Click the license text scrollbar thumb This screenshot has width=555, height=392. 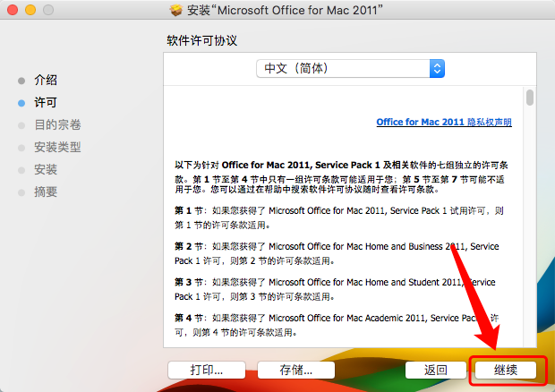530,98
